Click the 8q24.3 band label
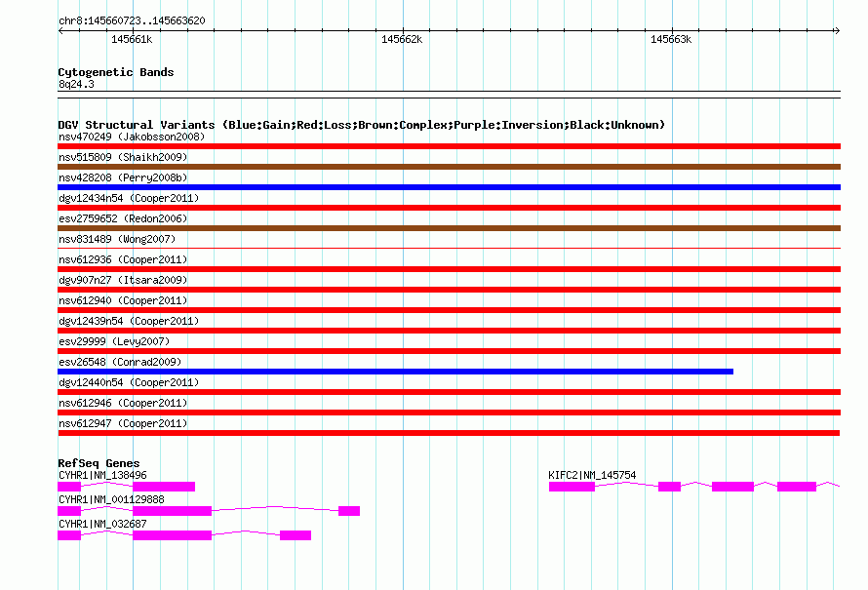Image resolution: width=868 pixels, height=590 pixels. (x=76, y=84)
